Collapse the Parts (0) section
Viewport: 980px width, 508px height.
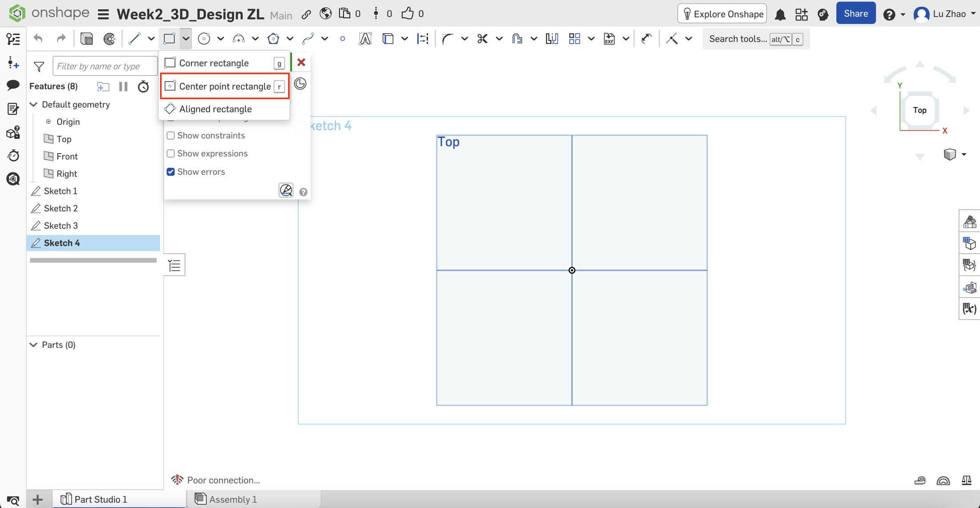click(x=34, y=345)
